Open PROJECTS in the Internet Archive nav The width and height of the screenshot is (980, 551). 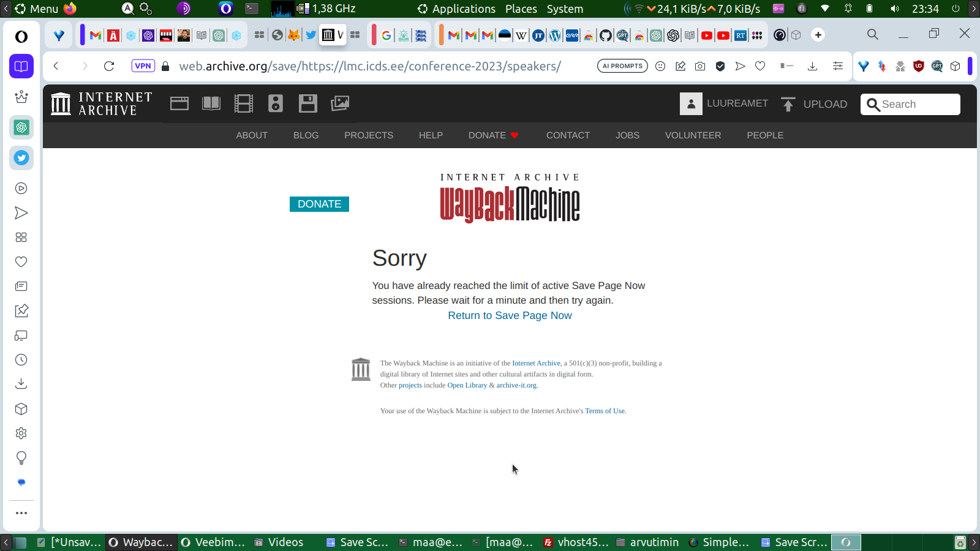coord(369,135)
